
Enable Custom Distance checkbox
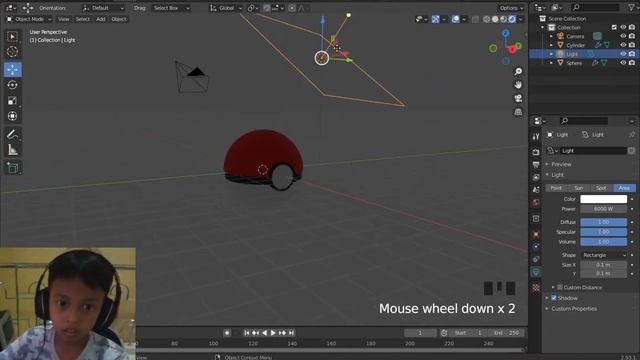560,287
